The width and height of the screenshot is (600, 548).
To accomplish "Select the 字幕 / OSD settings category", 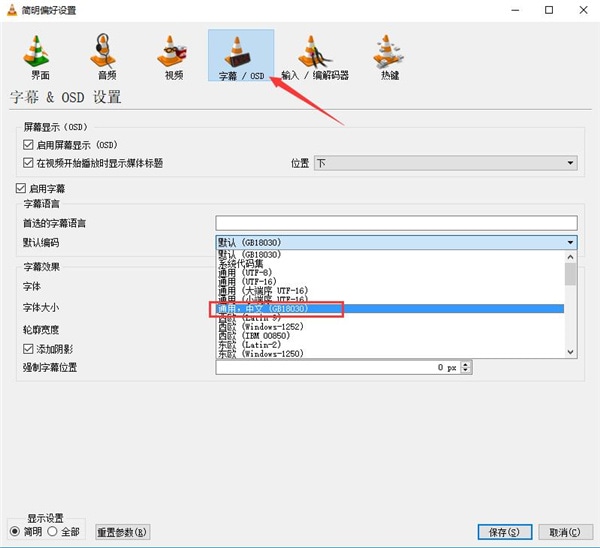I will click(x=241, y=55).
